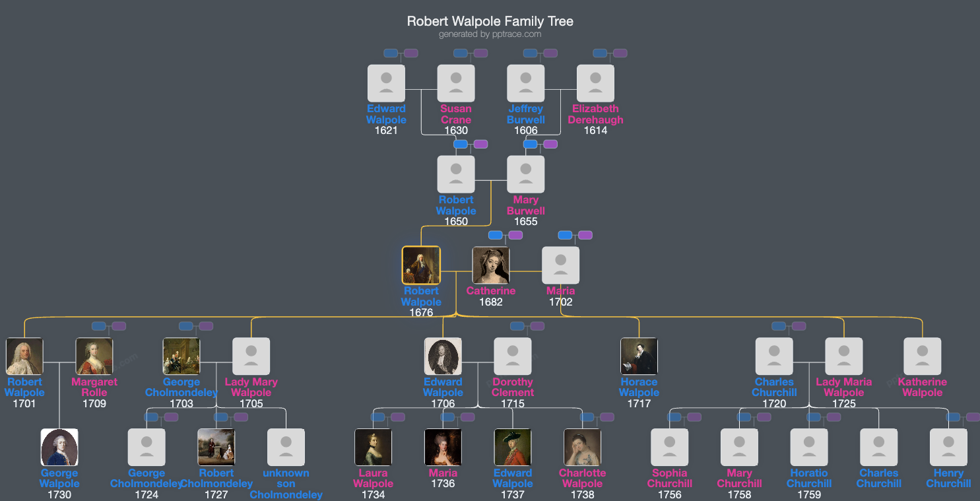Screen dimensions: 980x501
Task: Click the blue add-father icon above Edward Walpole (1621)
Action: tap(390, 53)
